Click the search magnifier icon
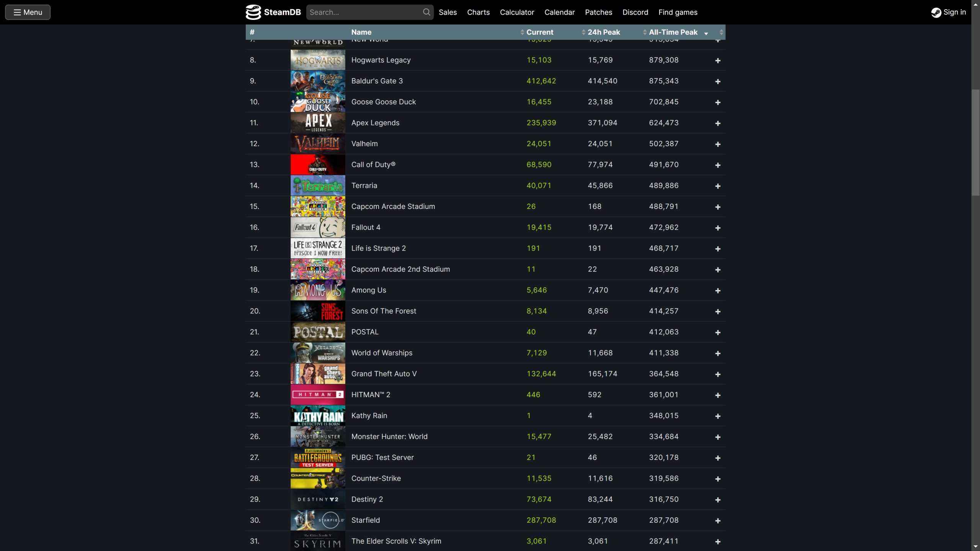The width and height of the screenshot is (980, 551). [426, 12]
